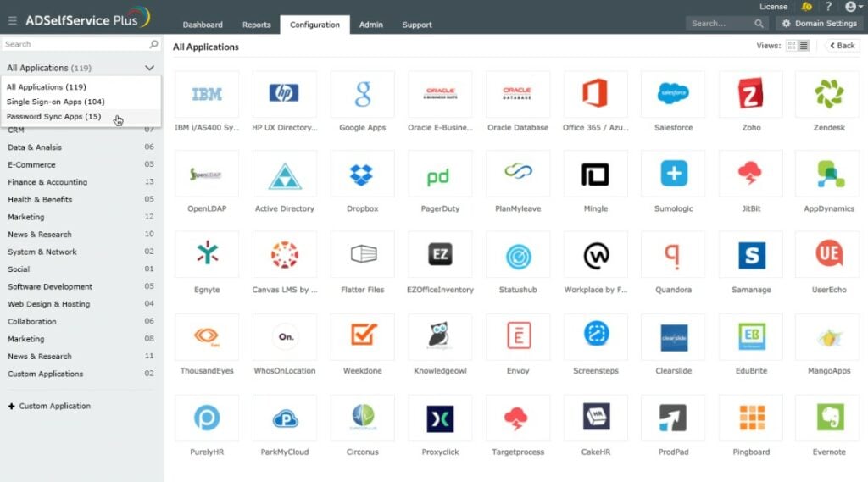
Task: Filter by Web Design & Hosting category
Action: tap(81, 304)
